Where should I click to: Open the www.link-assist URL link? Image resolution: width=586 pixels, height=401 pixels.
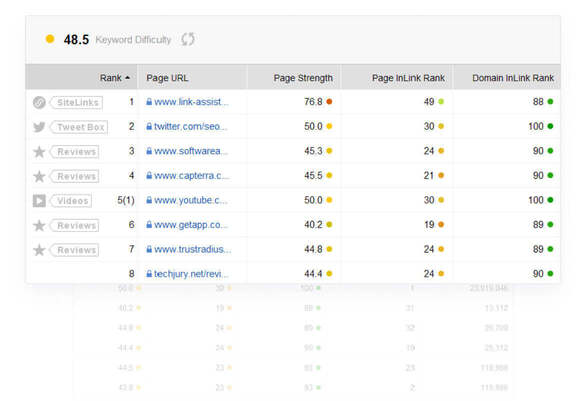pyautogui.click(x=191, y=102)
